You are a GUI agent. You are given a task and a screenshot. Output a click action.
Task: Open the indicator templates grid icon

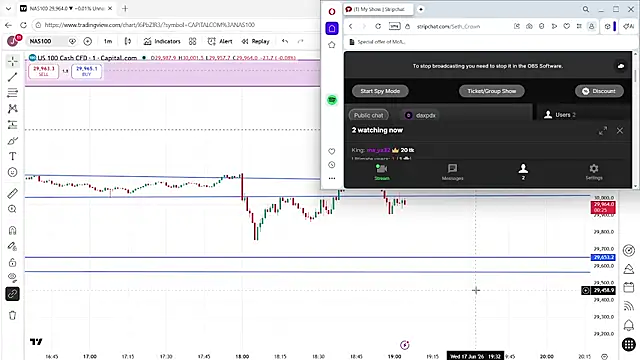click(x=193, y=41)
